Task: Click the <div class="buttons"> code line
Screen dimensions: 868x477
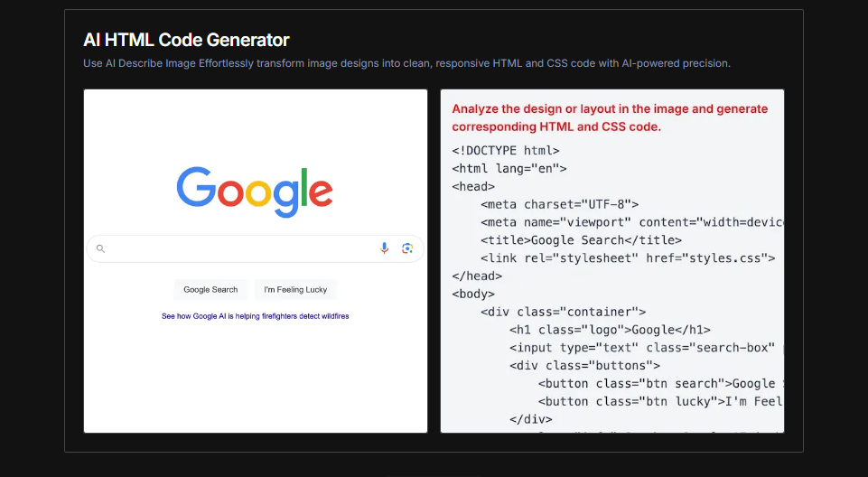Action: (x=584, y=365)
